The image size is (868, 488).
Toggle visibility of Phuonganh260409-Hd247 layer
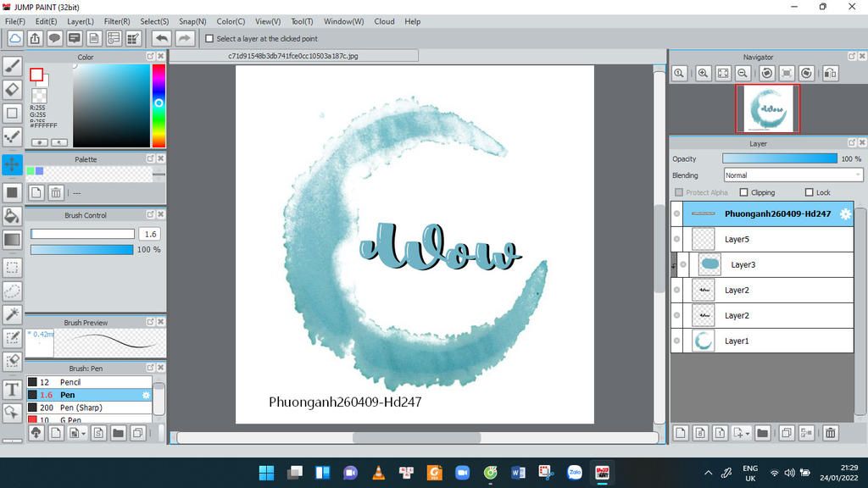[676, 213]
